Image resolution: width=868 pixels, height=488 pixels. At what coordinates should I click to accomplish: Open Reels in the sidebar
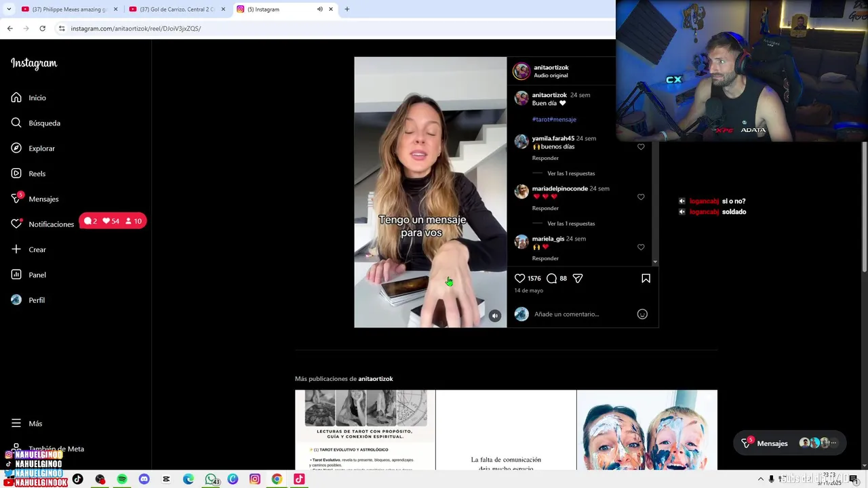(x=28, y=174)
